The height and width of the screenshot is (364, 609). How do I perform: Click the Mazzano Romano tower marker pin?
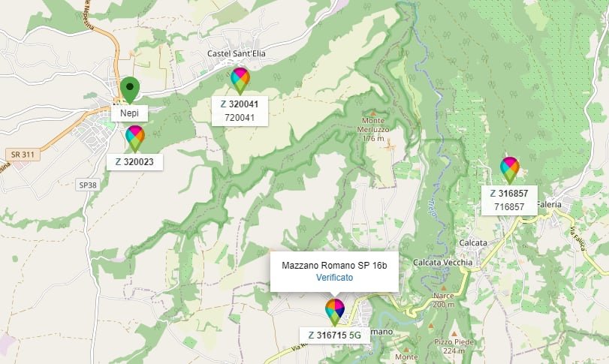(335, 312)
